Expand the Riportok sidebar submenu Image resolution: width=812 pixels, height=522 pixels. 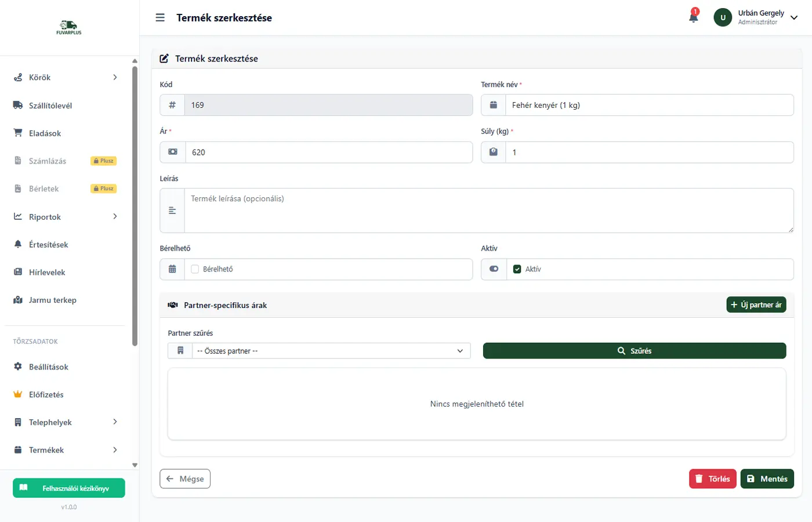(x=115, y=217)
